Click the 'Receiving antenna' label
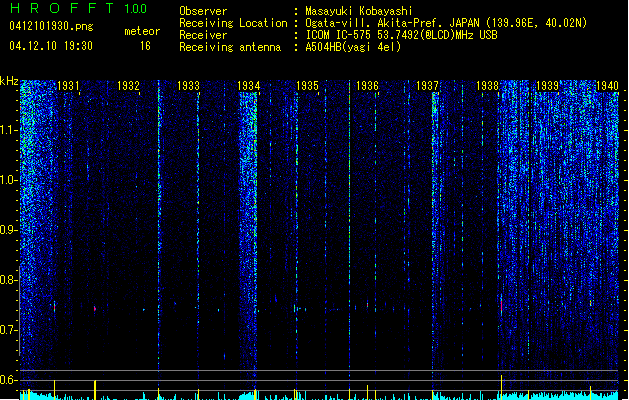The image size is (629, 400). click(230, 47)
